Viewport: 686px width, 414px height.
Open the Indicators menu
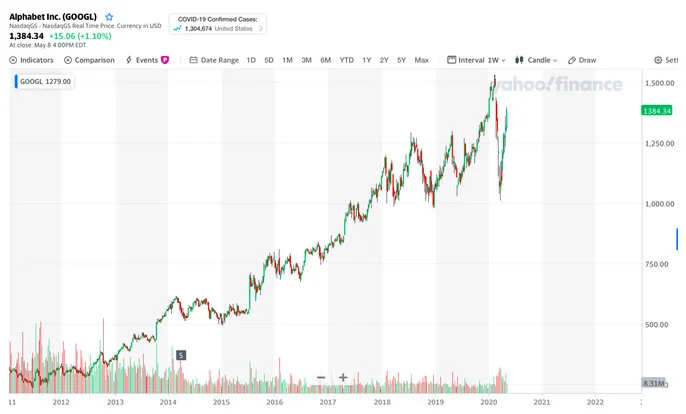(32, 60)
